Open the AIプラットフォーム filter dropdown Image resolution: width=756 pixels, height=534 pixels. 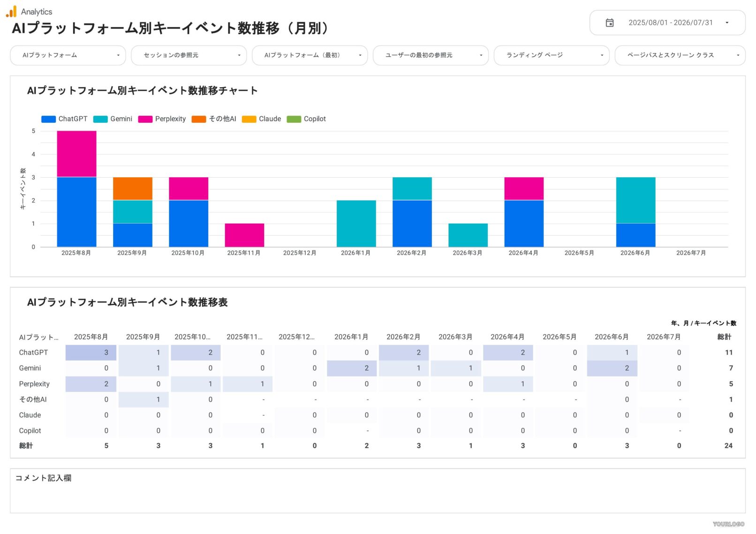point(68,55)
